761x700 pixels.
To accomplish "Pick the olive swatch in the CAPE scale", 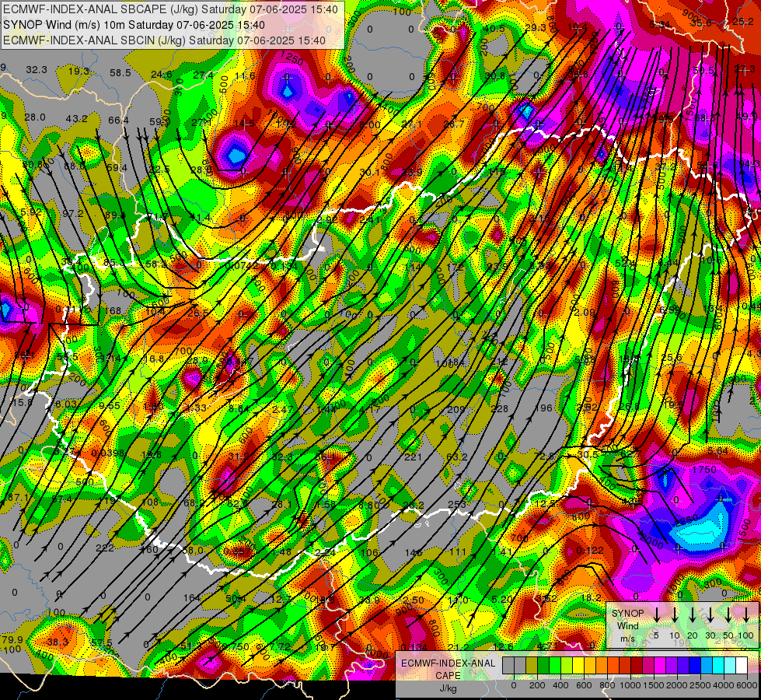I will (x=532, y=666).
